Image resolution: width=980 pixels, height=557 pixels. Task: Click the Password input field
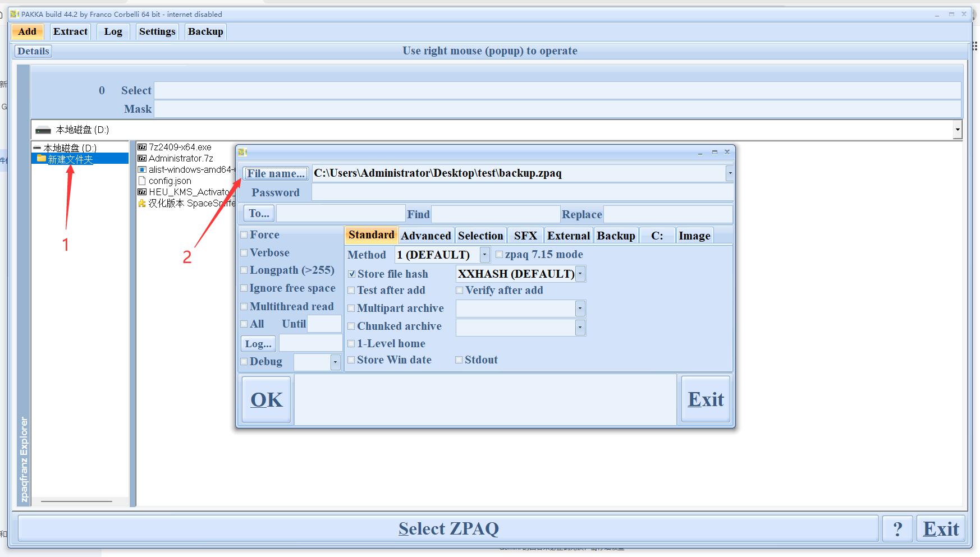click(x=523, y=192)
